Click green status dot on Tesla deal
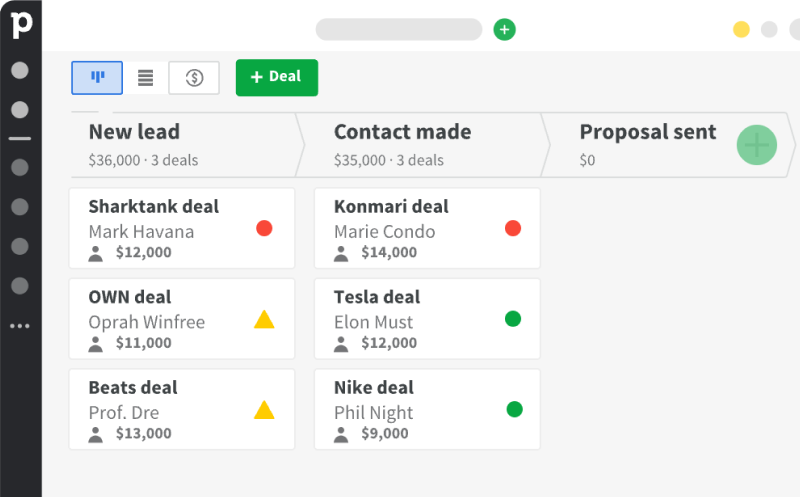Screen dimensions: 800x497 pos(513,319)
